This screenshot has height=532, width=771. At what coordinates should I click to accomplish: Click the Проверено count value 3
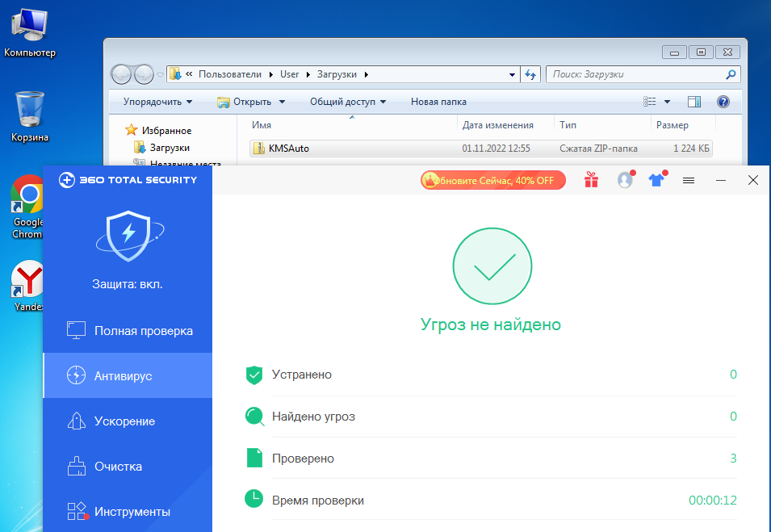tap(733, 459)
